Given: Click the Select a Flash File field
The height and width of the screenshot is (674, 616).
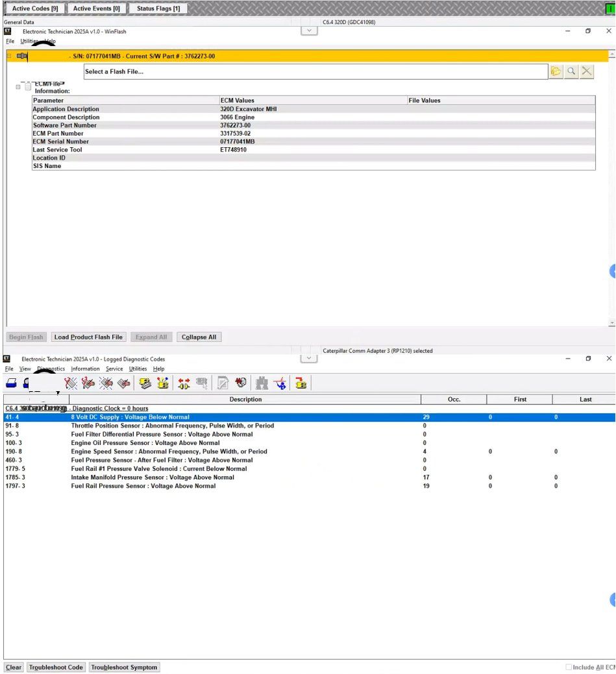Looking at the screenshot, I should [x=315, y=71].
